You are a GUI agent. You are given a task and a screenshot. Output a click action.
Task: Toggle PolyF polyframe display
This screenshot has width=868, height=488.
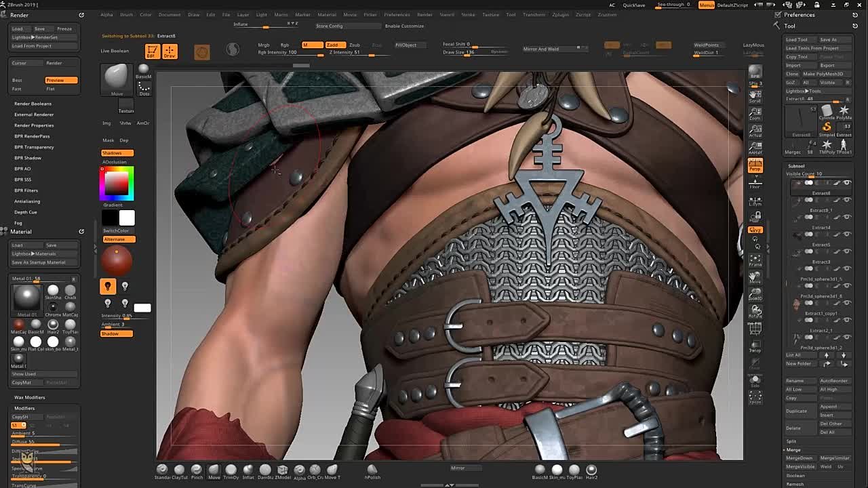[x=755, y=329]
